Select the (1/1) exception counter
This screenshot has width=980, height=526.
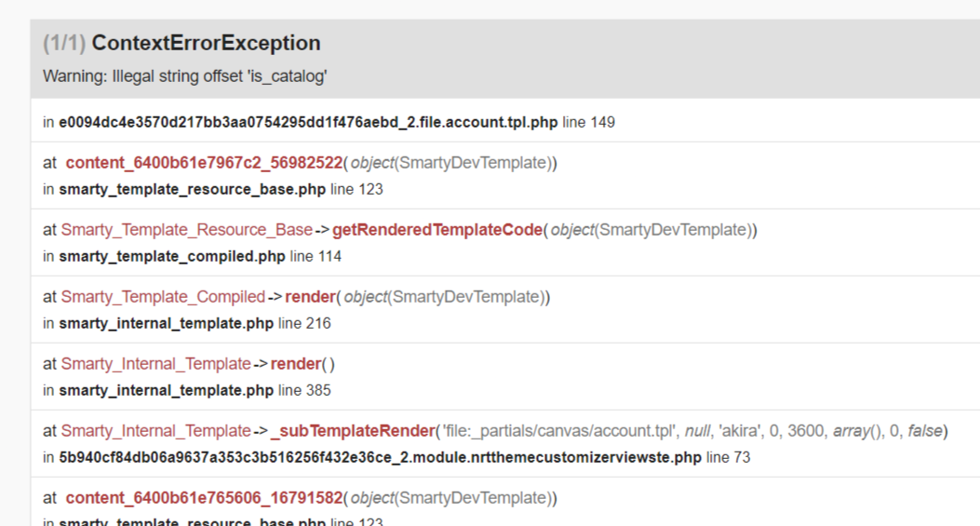pos(64,43)
